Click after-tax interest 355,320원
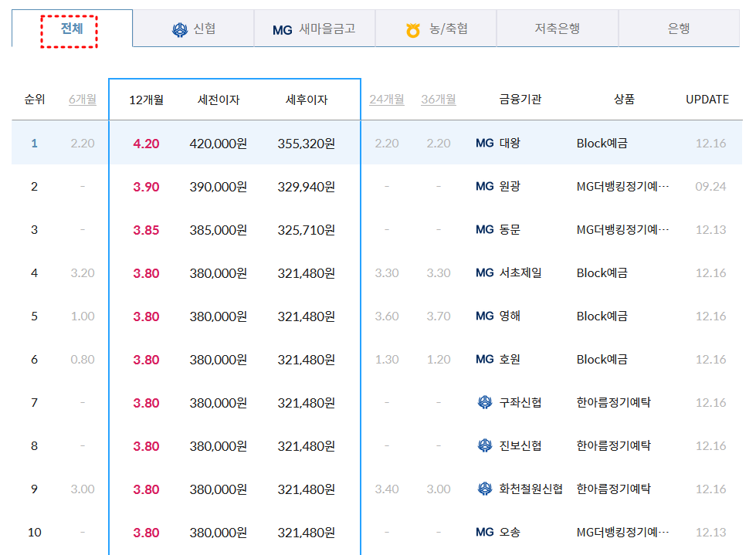 (x=306, y=144)
